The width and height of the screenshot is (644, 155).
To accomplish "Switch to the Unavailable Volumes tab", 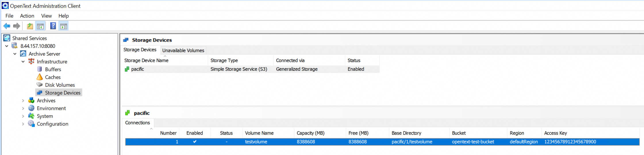I will pyautogui.click(x=183, y=50).
